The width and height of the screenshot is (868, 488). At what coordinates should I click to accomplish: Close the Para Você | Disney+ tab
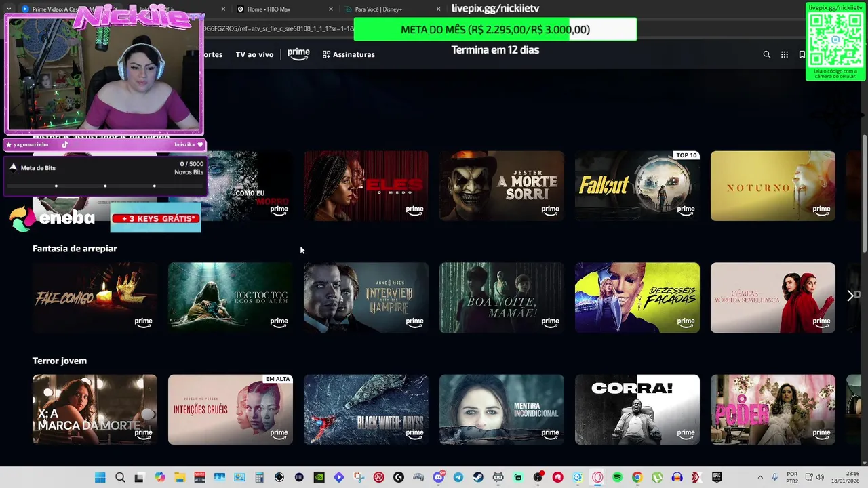438,9
